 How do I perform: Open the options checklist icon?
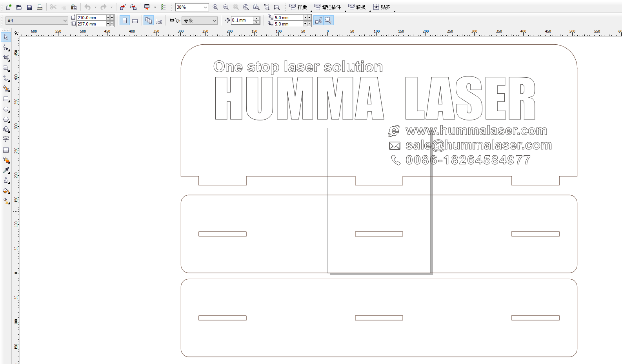[x=163, y=7]
